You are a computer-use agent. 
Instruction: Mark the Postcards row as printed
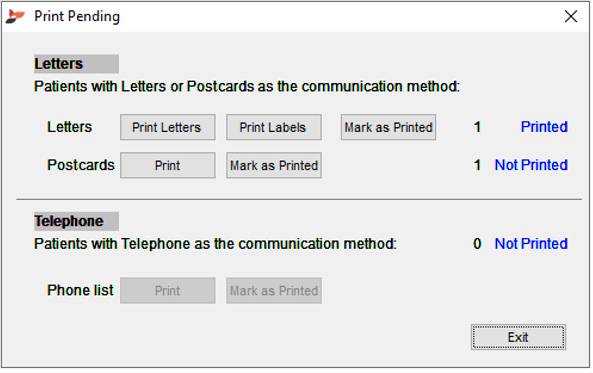pyautogui.click(x=274, y=166)
